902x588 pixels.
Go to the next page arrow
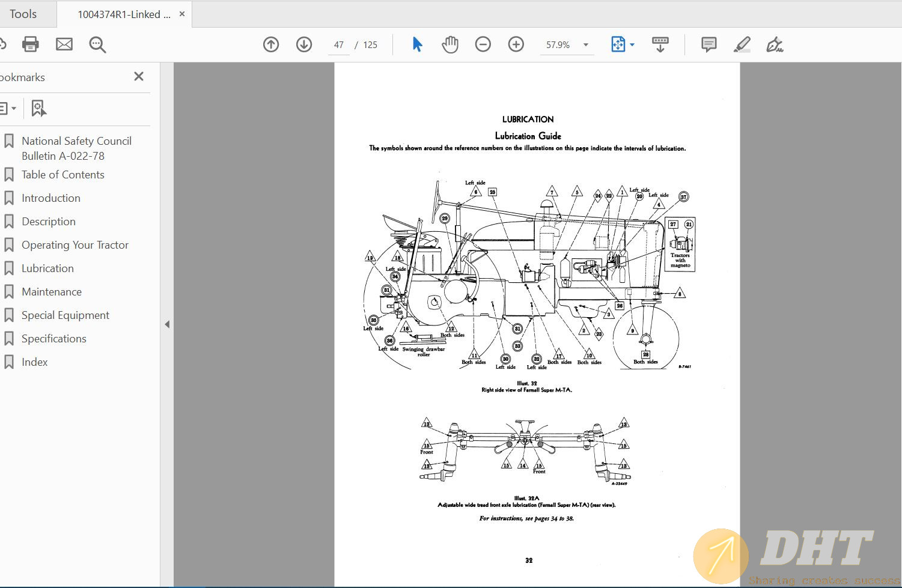click(x=304, y=44)
